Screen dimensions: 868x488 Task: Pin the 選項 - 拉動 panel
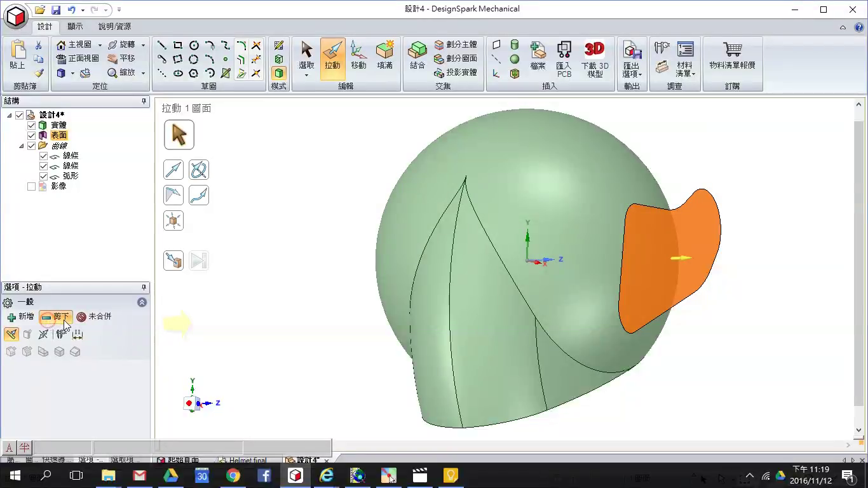click(x=144, y=287)
